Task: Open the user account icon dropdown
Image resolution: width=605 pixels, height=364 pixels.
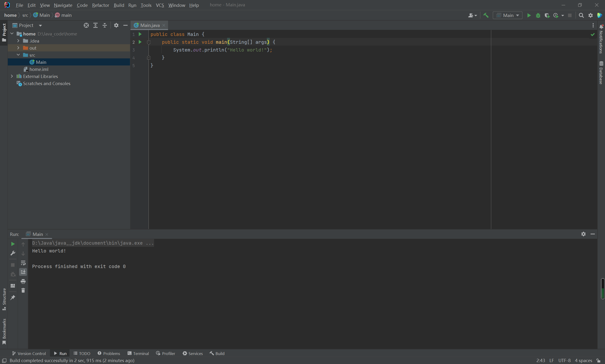Action: pyautogui.click(x=472, y=15)
